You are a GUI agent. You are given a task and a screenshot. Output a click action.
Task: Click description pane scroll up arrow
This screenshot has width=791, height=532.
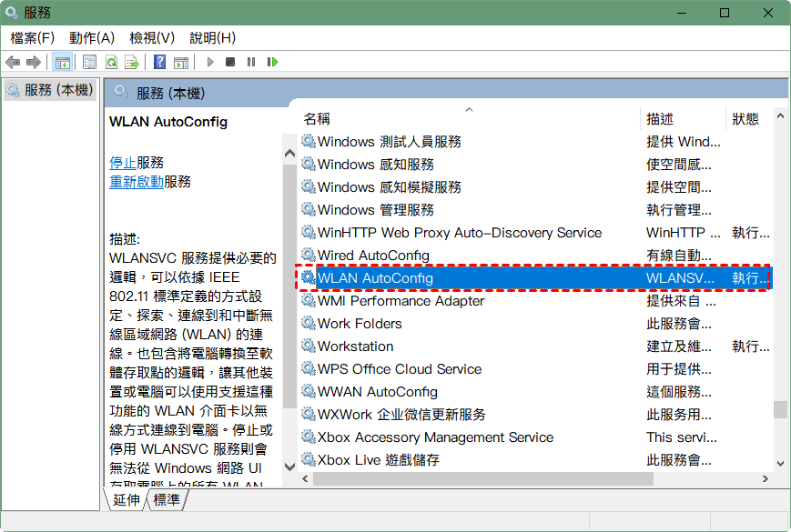click(289, 153)
